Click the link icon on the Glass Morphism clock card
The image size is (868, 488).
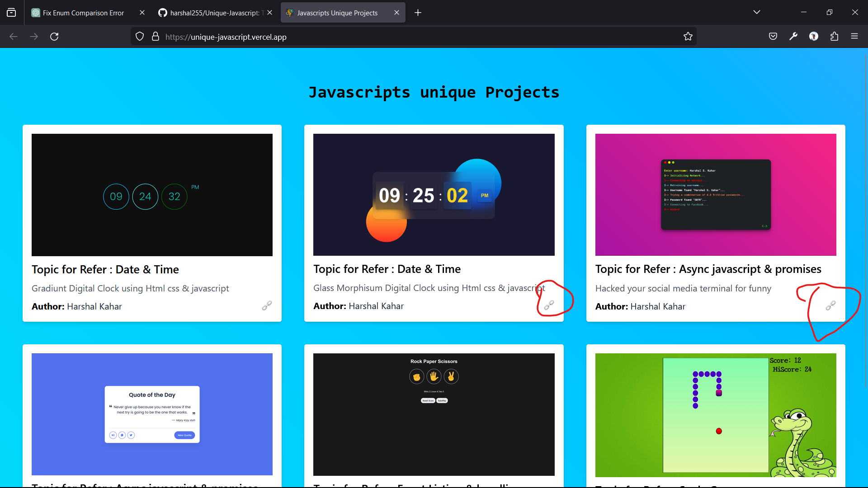[549, 305]
